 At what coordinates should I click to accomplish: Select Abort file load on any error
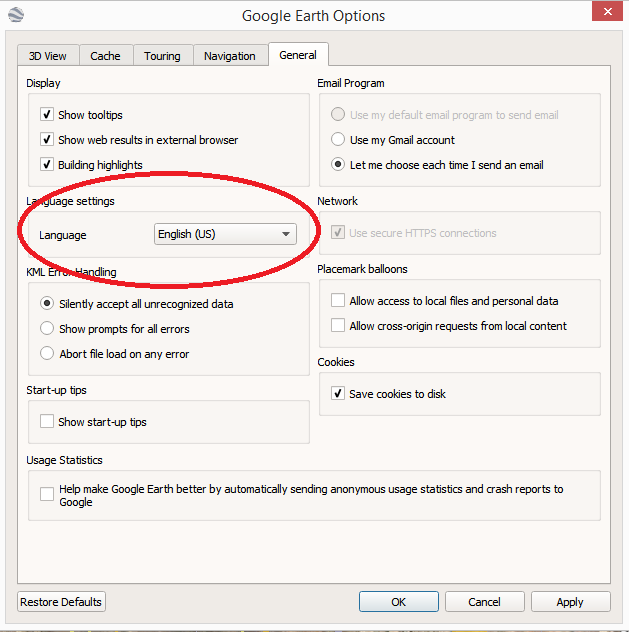pyautogui.click(x=47, y=353)
